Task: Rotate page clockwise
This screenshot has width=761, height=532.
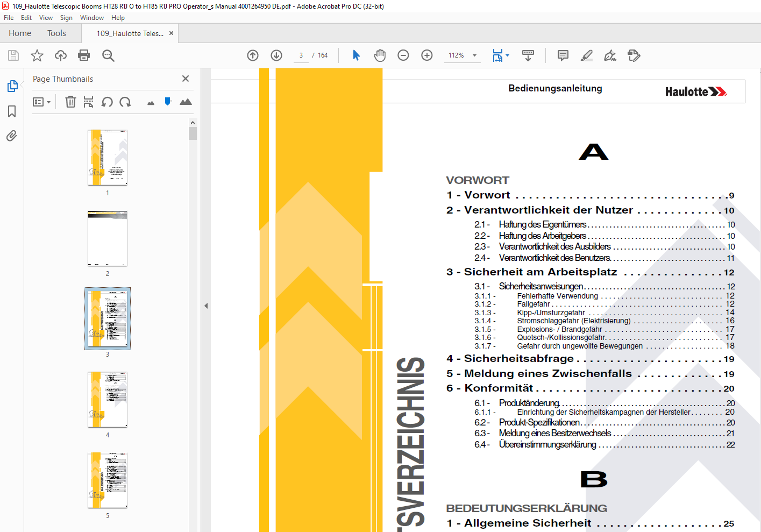Action: click(125, 102)
